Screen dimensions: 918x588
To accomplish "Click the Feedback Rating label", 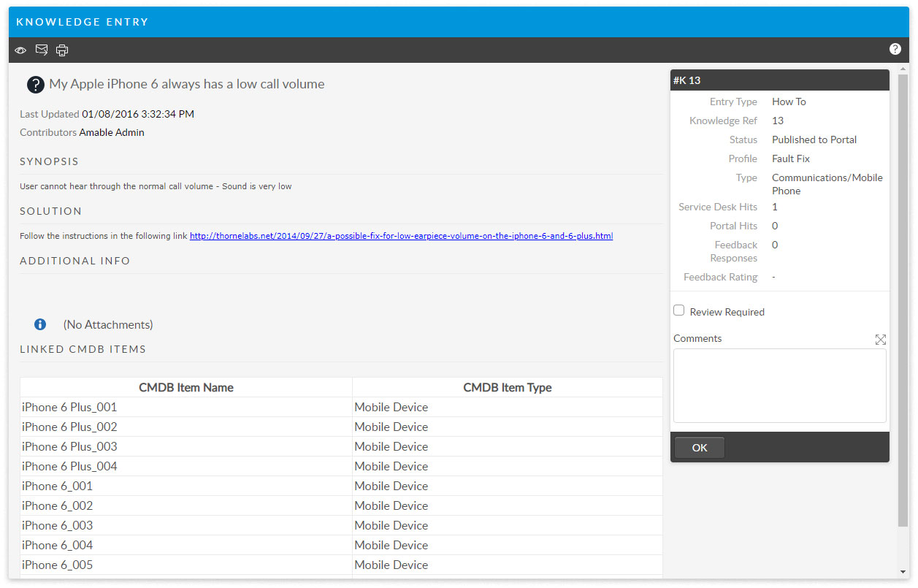I will click(721, 277).
